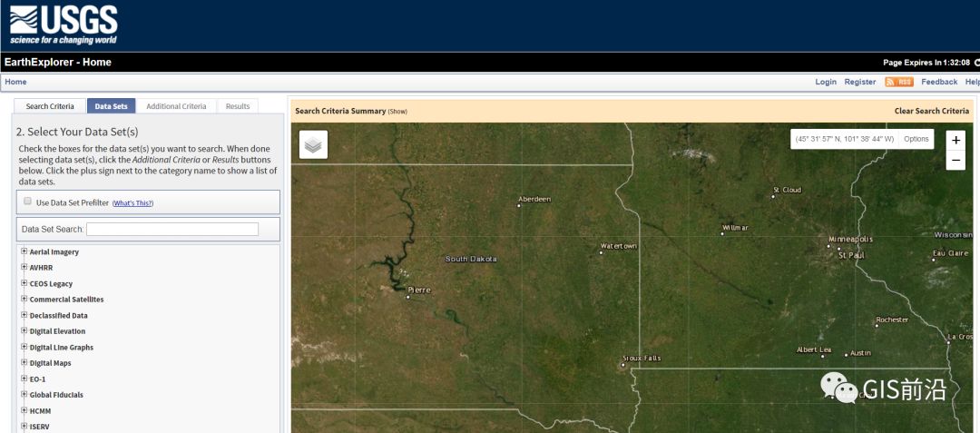Switch to the Search Criteria tab
This screenshot has width=980, height=433.
tap(50, 106)
